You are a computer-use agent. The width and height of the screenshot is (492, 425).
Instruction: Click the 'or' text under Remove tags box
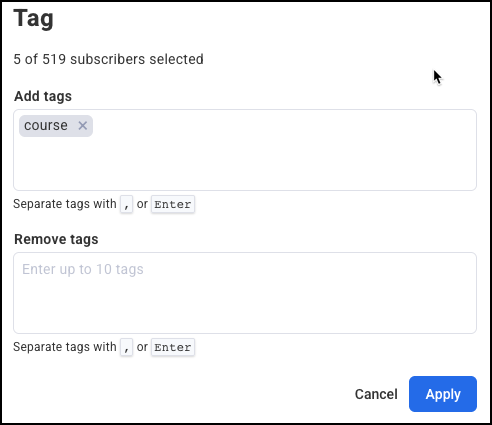[x=142, y=347]
